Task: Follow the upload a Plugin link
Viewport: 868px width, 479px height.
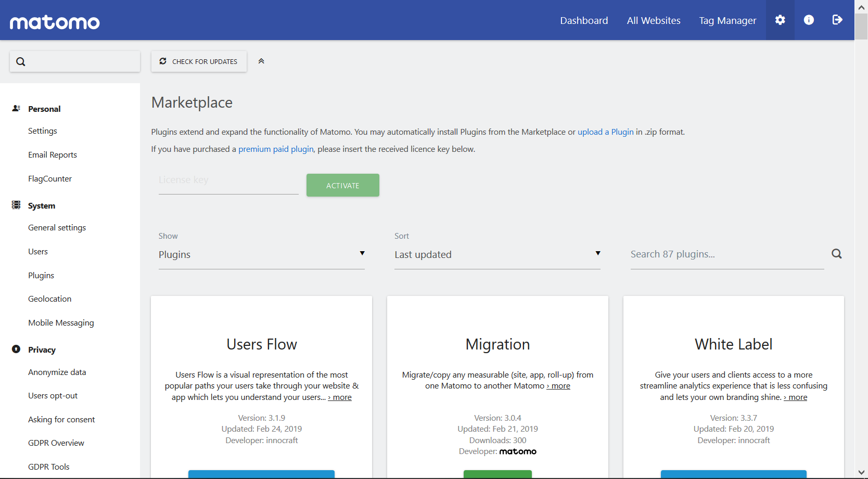Action: (605, 132)
